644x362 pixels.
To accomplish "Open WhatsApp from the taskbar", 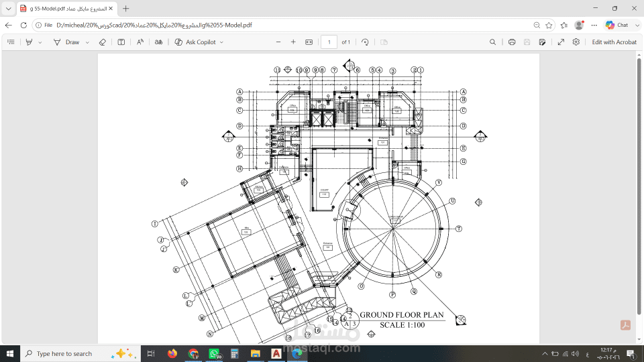I will [214, 353].
